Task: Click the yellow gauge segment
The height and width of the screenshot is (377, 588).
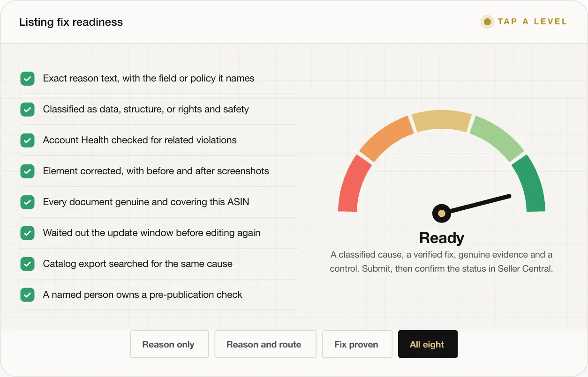Action: click(442, 121)
